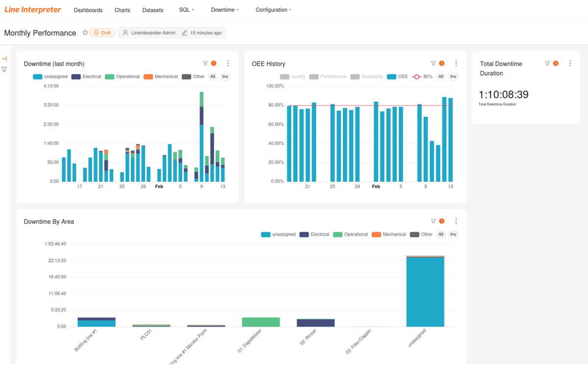The width and height of the screenshot is (588, 366).
Task: Open the filter icon in left sidebar
Action: pos(4,70)
